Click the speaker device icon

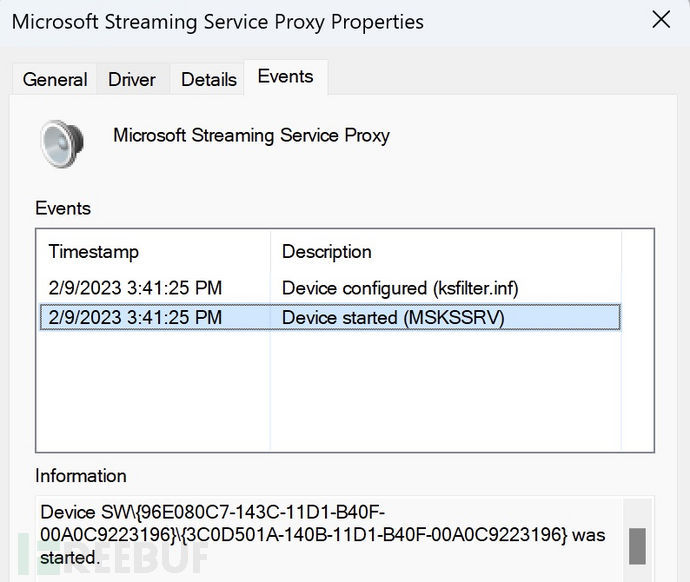click(62, 144)
